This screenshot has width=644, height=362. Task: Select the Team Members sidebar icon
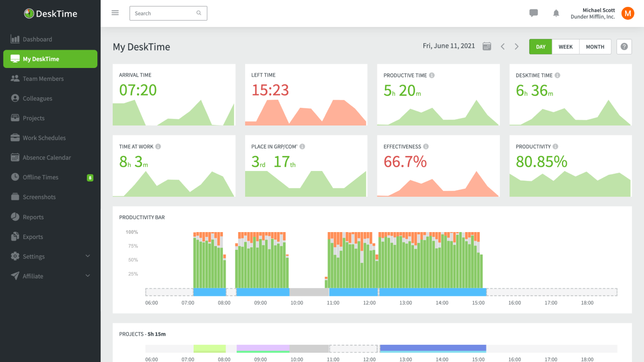(43, 78)
